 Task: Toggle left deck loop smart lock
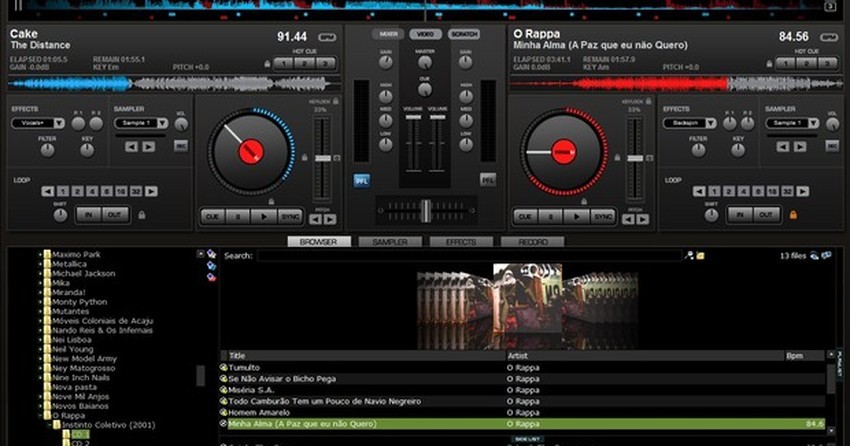(141, 215)
